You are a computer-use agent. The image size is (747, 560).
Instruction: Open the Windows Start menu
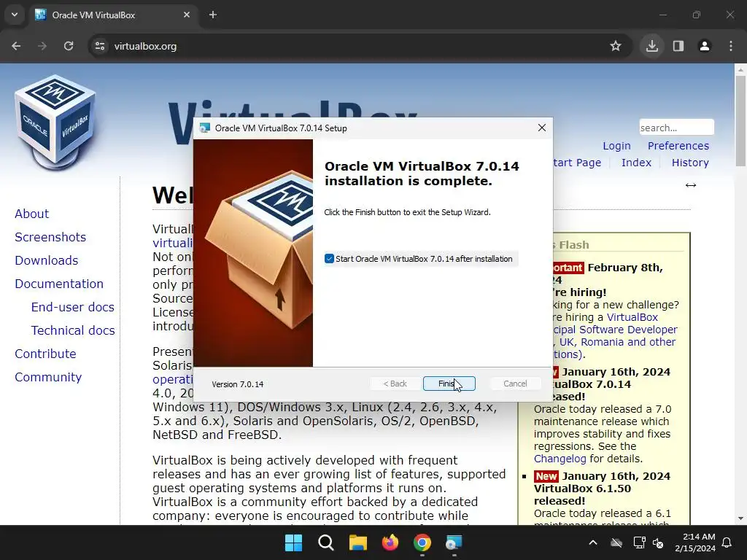click(x=293, y=542)
